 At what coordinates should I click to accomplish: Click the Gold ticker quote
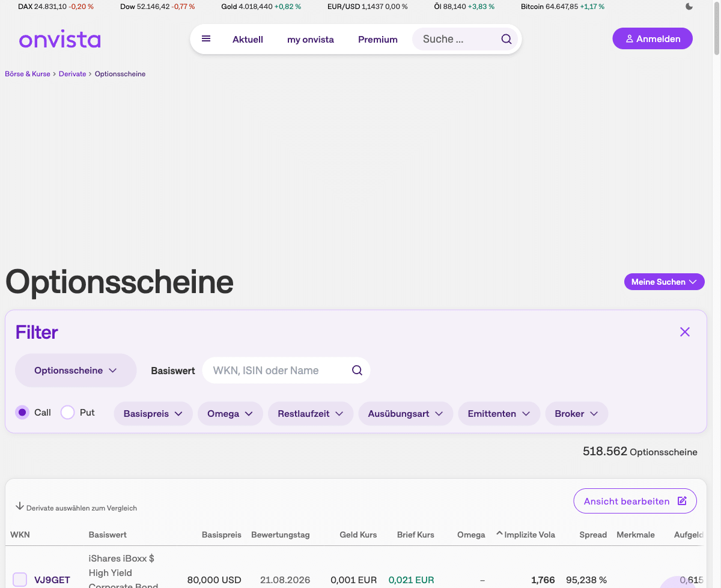pos(261,7)
